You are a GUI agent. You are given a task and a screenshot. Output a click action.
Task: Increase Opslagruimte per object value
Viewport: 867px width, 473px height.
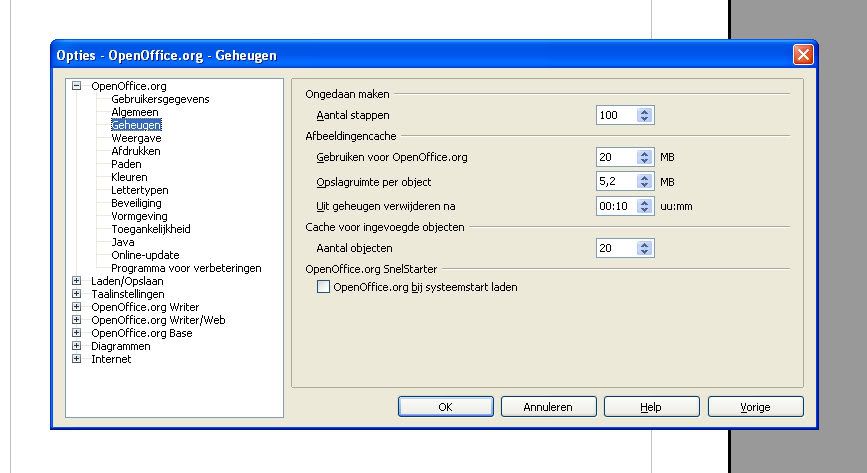click(x=644, y=178)
